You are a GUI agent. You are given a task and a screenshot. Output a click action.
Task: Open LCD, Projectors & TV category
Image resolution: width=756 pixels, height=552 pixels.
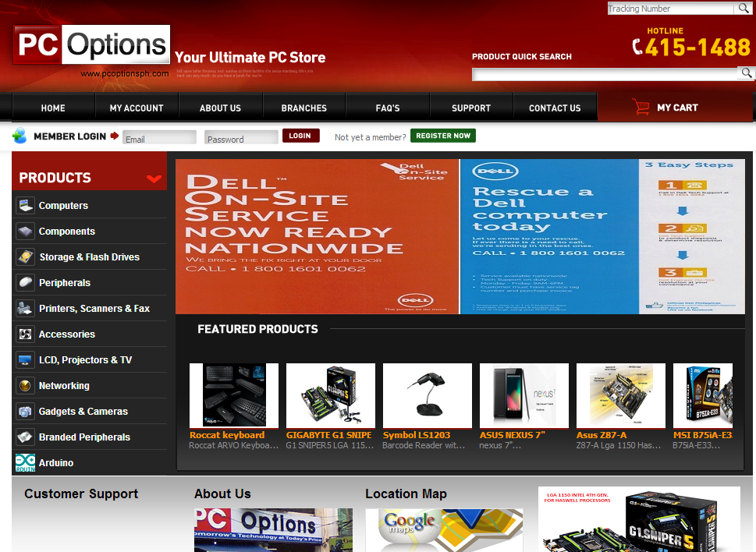[x=85, y=359]
